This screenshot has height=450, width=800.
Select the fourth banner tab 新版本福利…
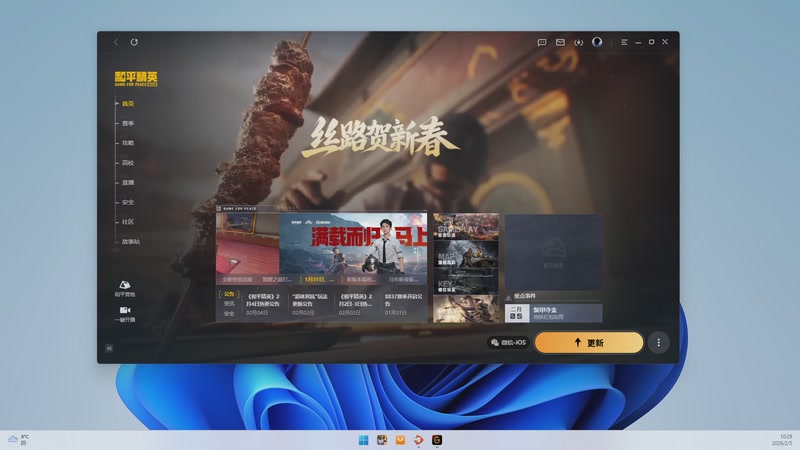tap(361, 280)
